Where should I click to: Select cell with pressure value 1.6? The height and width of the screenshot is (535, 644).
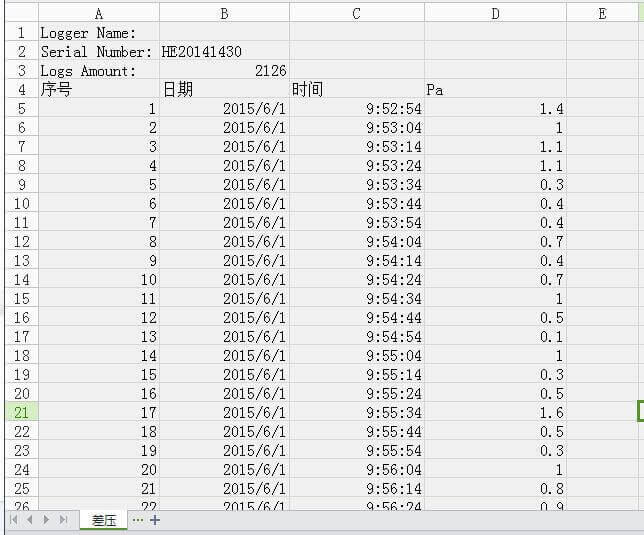pyautogui.click(x=495, y=412)
